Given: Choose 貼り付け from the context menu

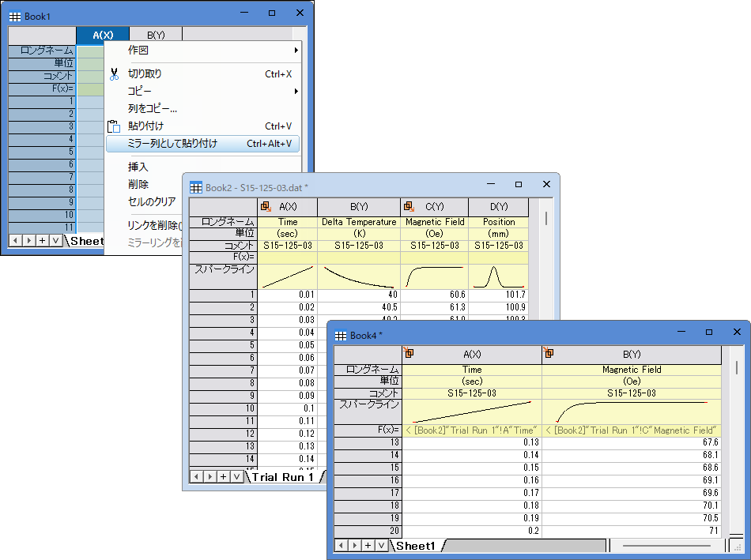Looking at the screenshot, I should [203, 126].
